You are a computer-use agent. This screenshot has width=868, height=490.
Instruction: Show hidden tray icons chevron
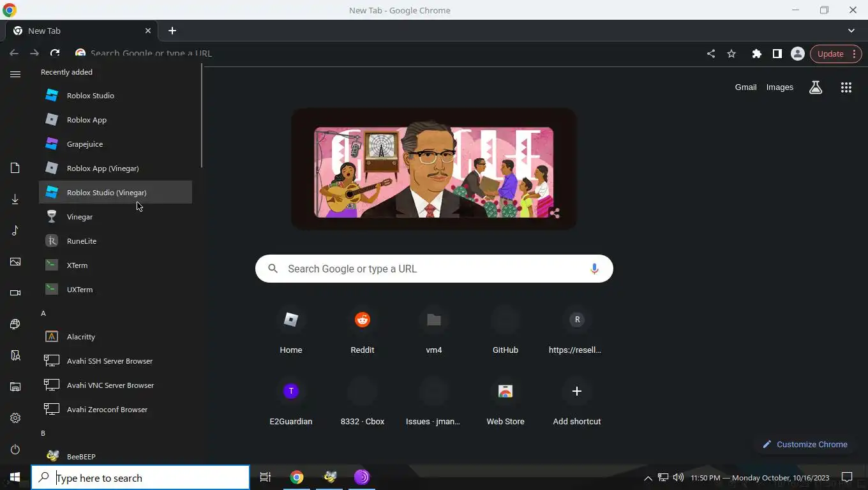coord(648,478)
